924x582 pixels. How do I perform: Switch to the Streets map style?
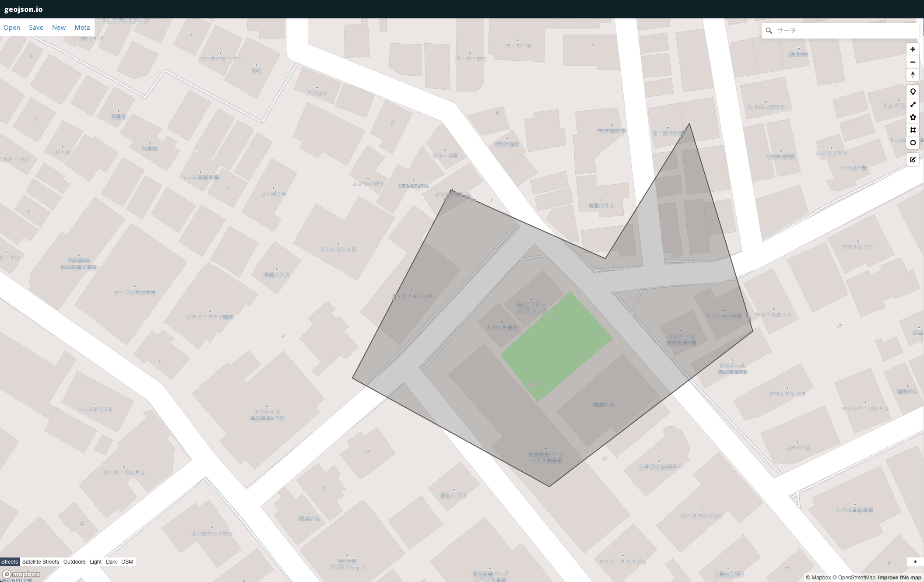pos(10,562)
